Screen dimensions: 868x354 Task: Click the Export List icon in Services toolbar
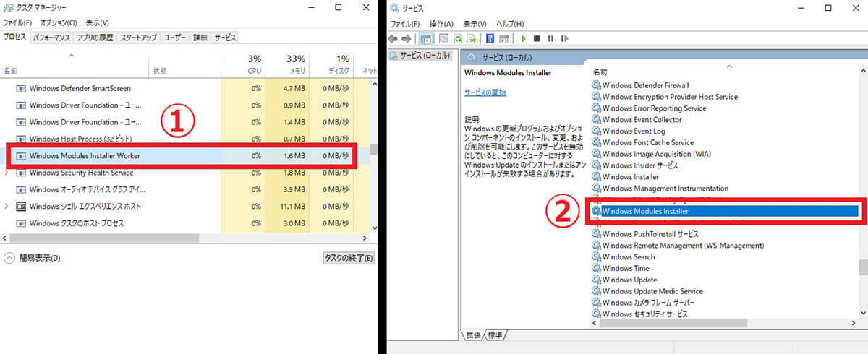click(470, 38)
